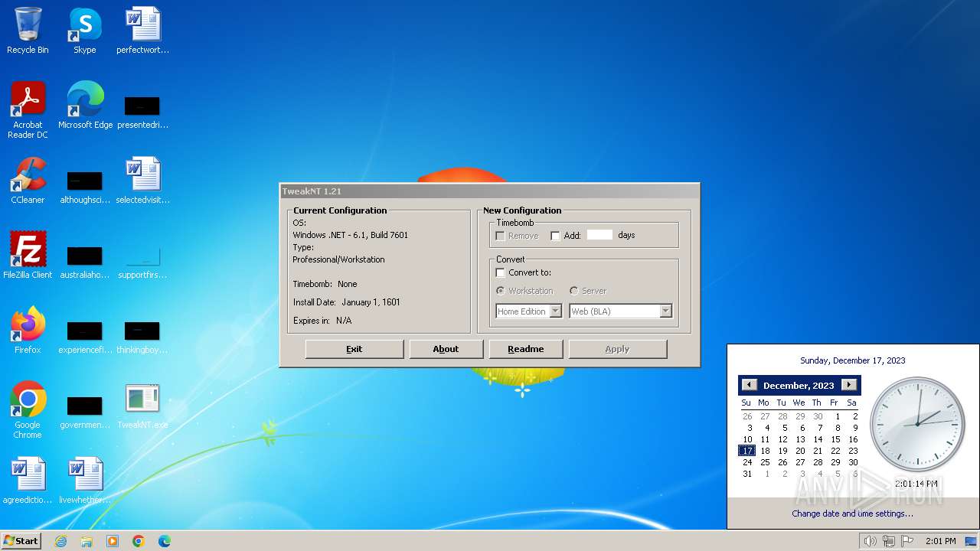Screen dimensions: 980x551
Task: Open the selectedvisit Word document
Action: click(x=142, y=181)
